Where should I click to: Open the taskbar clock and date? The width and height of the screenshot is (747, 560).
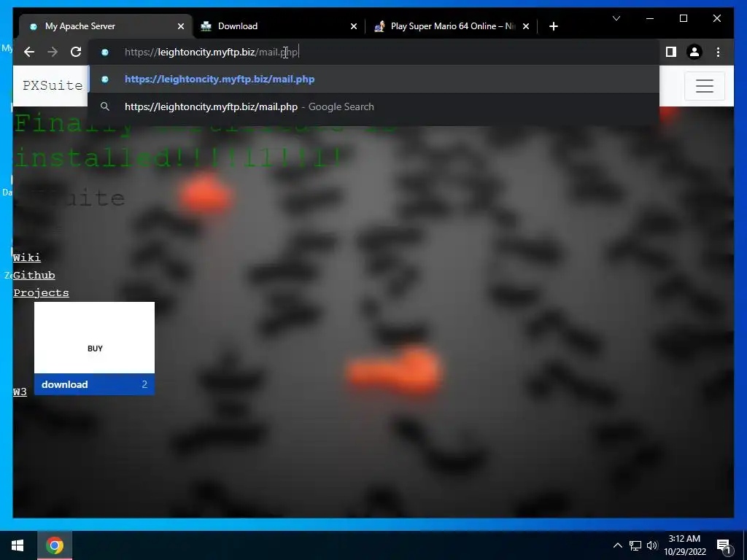(684, 545)
